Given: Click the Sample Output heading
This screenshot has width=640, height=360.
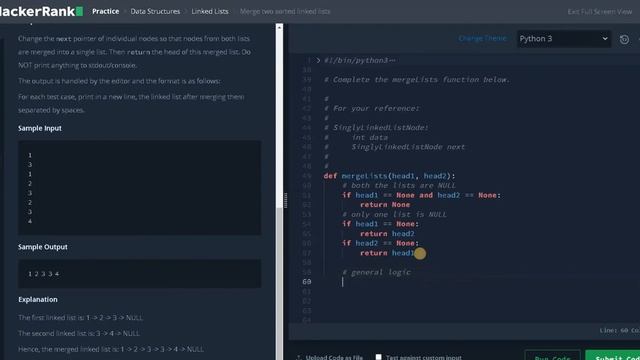Looking at the screenshot, I should (x=43, y=247).
